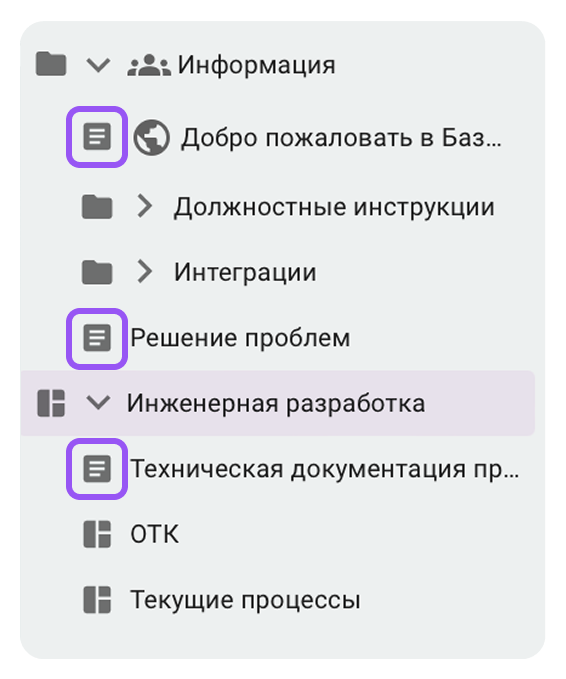566x679 pixels.
Task: Click the board icon next to ОТК
Action: (x=97, y=534)
